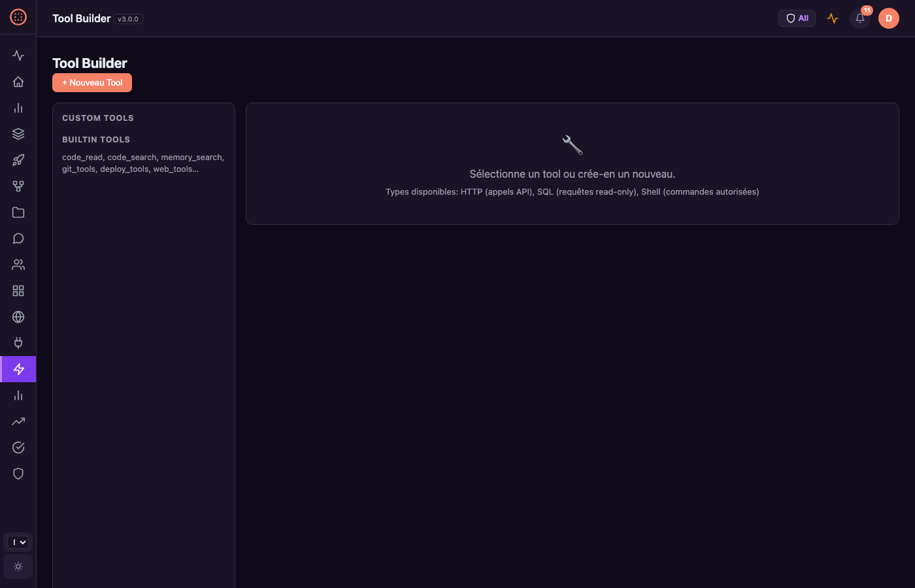Viewport: 915px width, 588px height.
Task: Click the rocket icon in sidebar
Action: 18,160
